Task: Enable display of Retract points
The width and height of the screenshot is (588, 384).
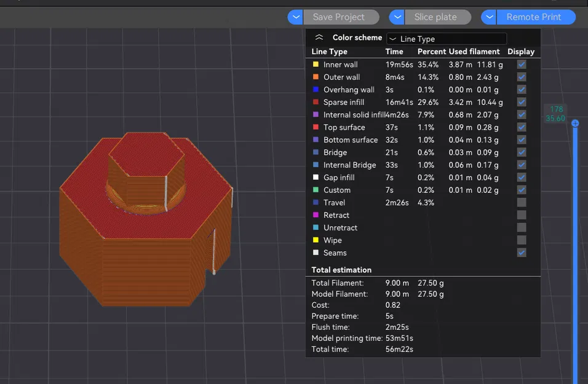Action: 522,215
